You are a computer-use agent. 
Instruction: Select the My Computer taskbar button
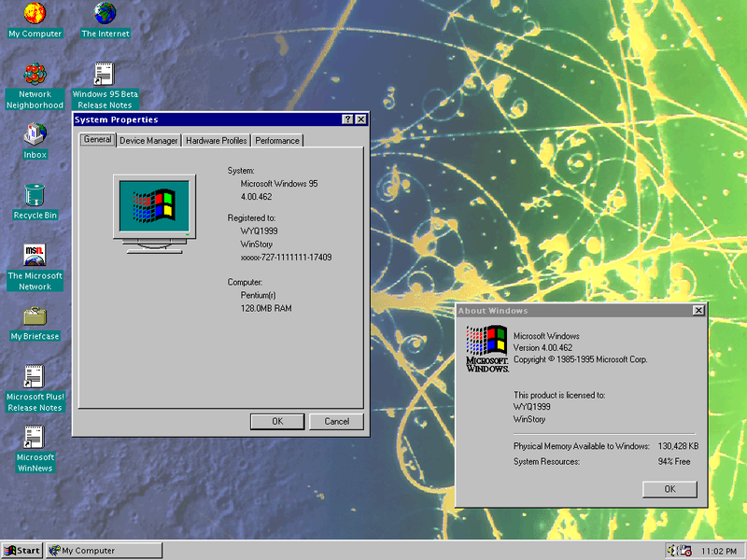click(103, 550)
